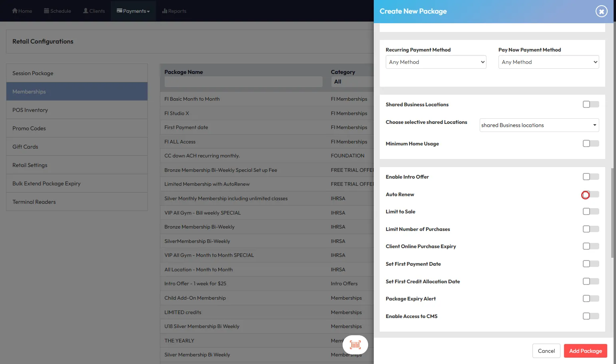616x364 pixels.
Task: Open Reports via bar chart icon
Action: [x=164, y=11]
